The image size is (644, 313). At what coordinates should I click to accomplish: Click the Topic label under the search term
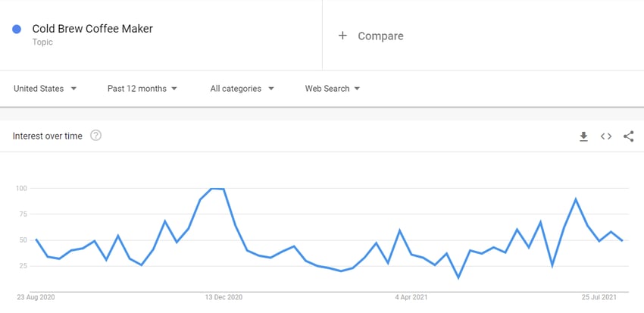click(x=42, y=42)
